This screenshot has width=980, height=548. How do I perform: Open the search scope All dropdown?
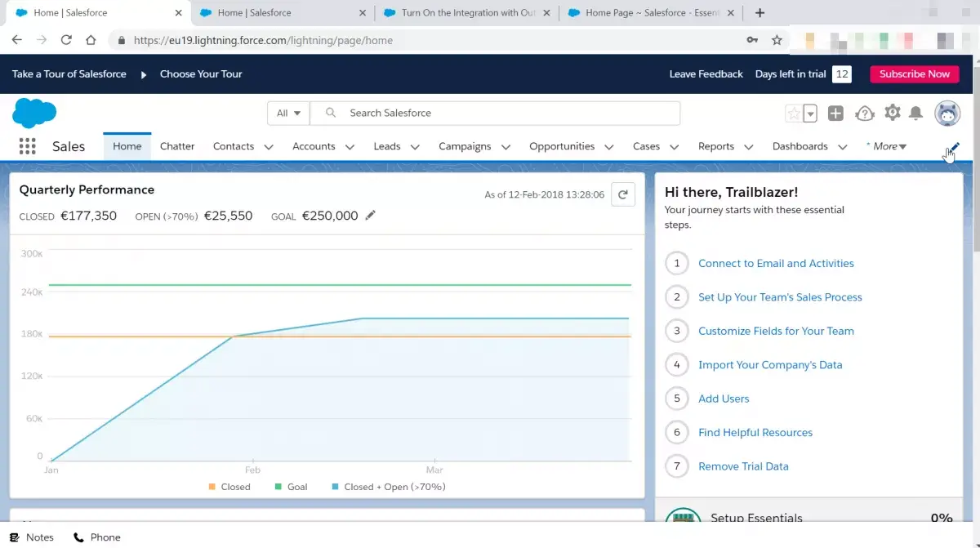pyautogui.click(x=289, y=114)
